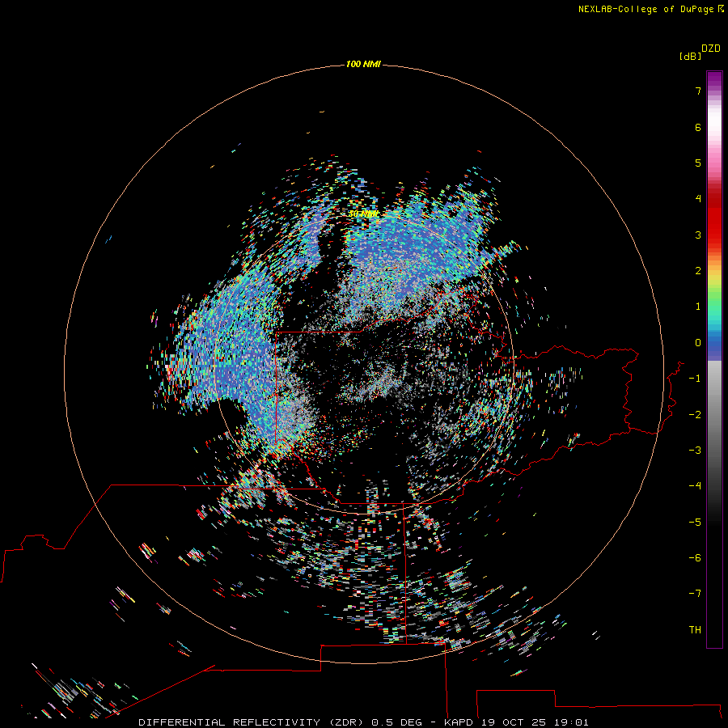Viewport: 728px width, 728px height.
Task: Click the DIFFERENTIAL REFLECTIVITY (ZDR) caption text
Action: point(252,722)
